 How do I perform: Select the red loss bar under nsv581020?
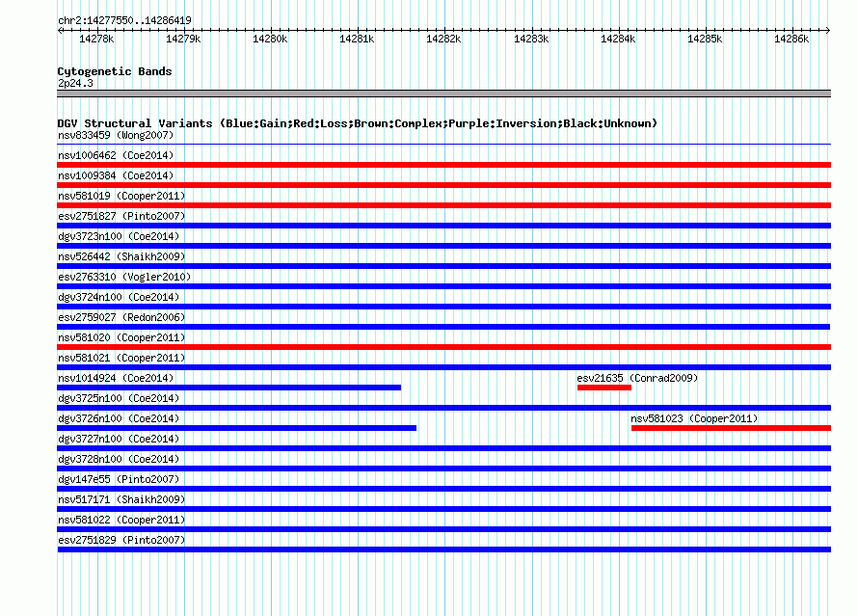coord(443,347)
